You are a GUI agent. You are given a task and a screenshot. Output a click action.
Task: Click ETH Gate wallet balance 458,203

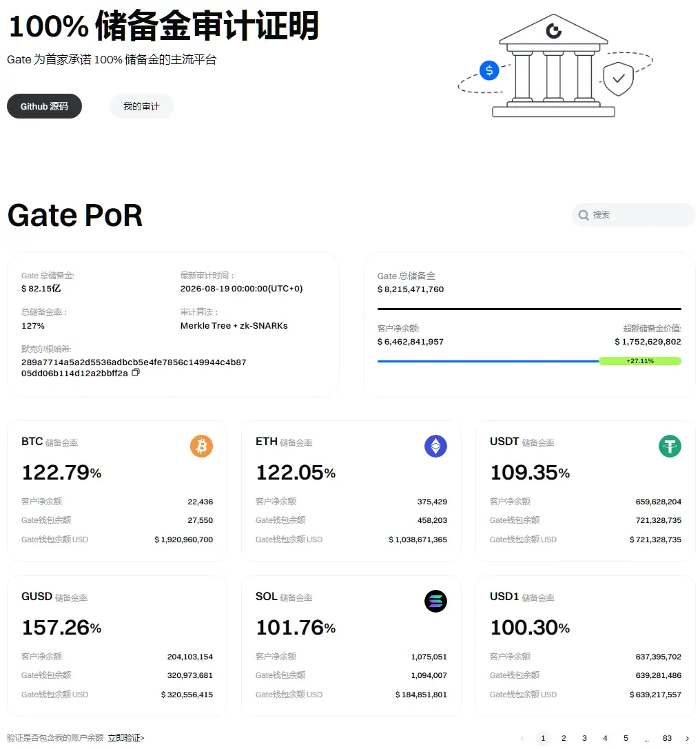(x=432, y=520)
